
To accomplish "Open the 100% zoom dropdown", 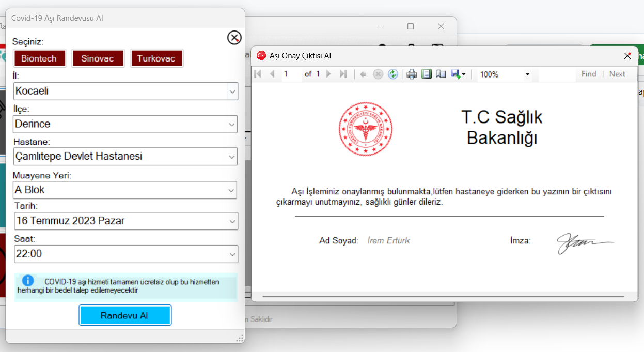I will pos(527,74).
